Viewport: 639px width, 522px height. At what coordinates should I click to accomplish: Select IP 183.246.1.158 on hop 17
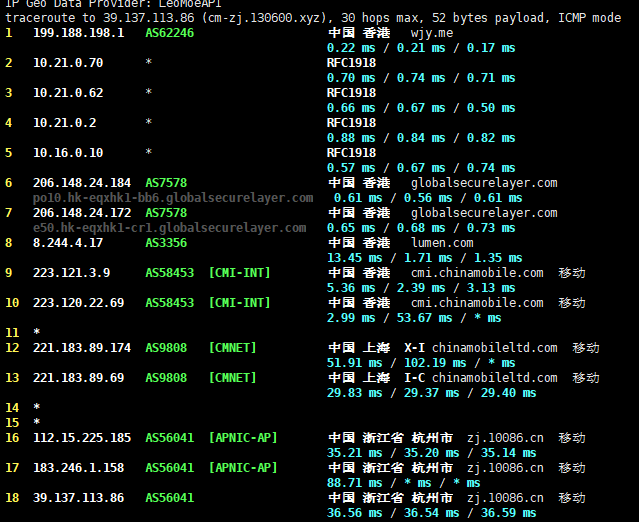[79, 467]
